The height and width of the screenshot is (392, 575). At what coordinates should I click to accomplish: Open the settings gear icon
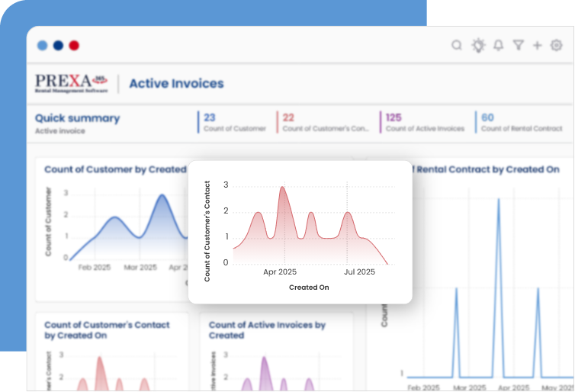[x=557, y=46]
